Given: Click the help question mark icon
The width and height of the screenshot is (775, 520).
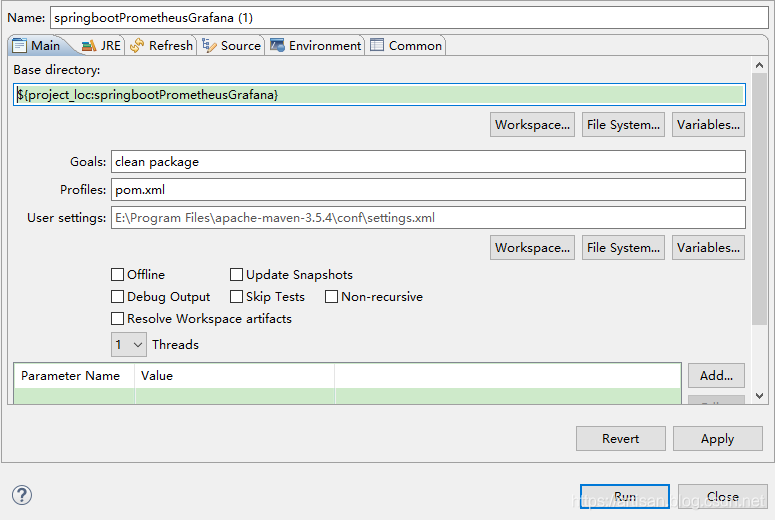Looking at the screenshot, I should click(22, 495).
